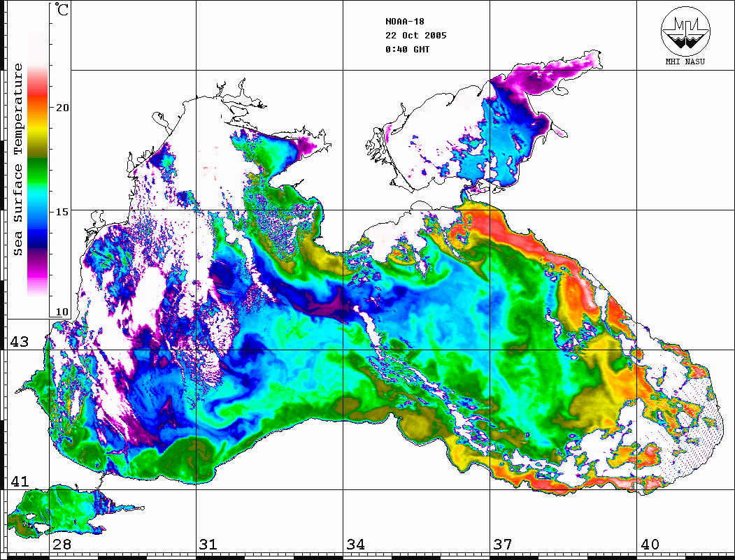Click the 'MHI NASU' caption text
Image resolution: width=735 pixels, height=560 pixels.
[x=685, y=62]
